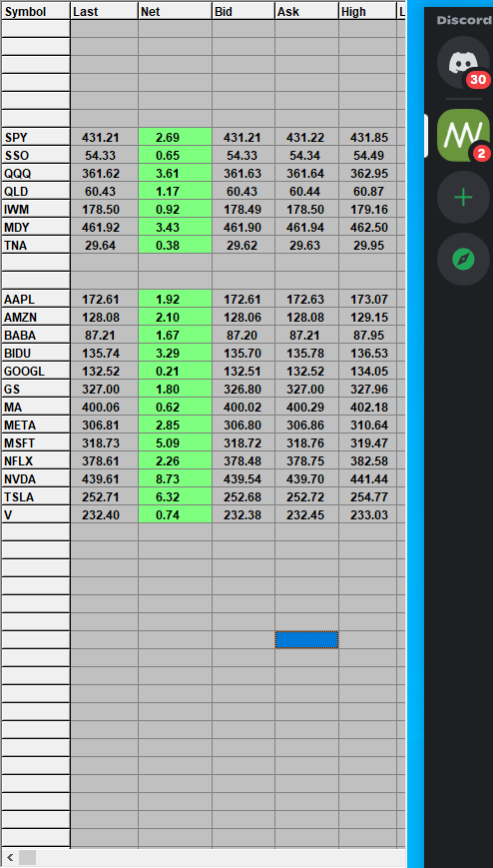493x868 pixels.
Task: Click QQQ net change 3.61
Action: point(176,173)
